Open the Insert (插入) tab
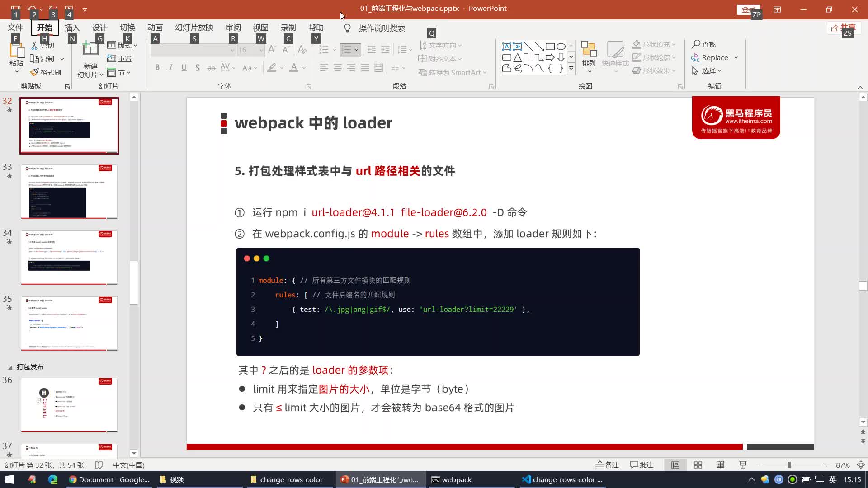Viewport: 868px width, 488px height. (72, 28)
